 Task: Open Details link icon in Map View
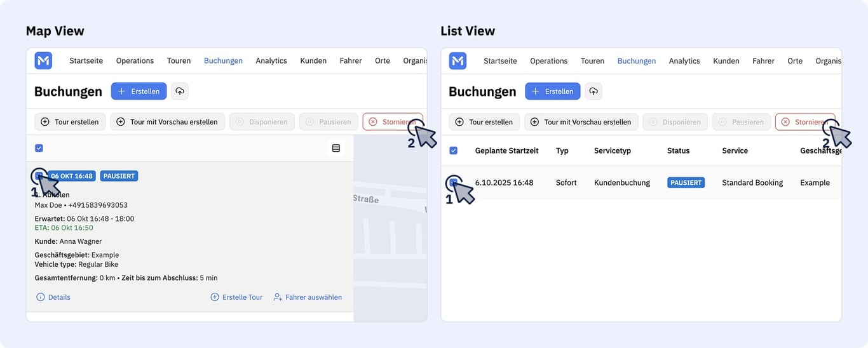coord(41,297)
